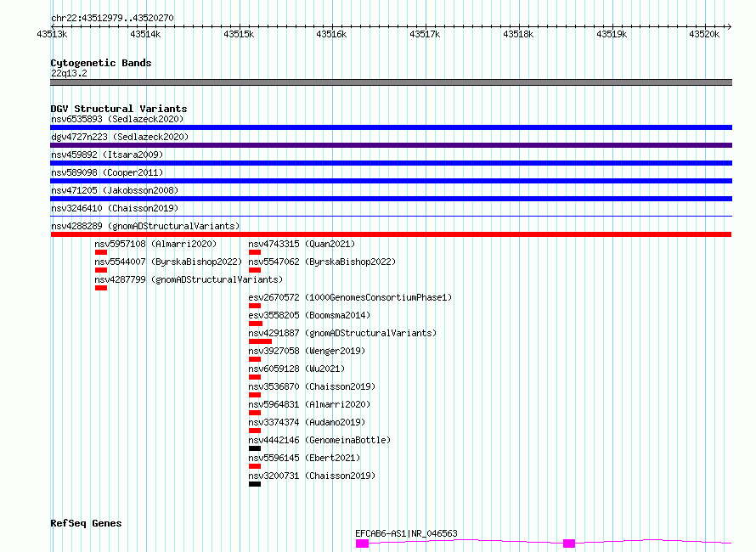Select nsv4291887 (gnomADStructuralVariants) label
This screenshot has height=552, width=756.
point(342,333)
